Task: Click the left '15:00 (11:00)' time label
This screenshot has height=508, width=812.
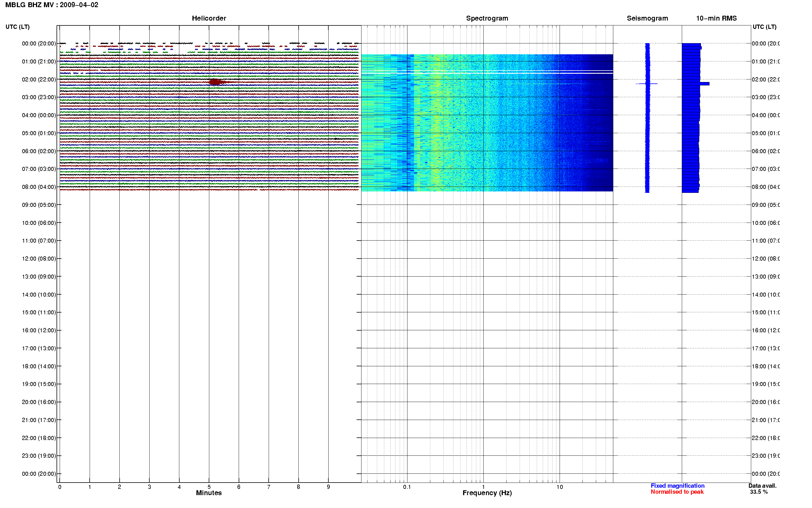Action: 39,313
